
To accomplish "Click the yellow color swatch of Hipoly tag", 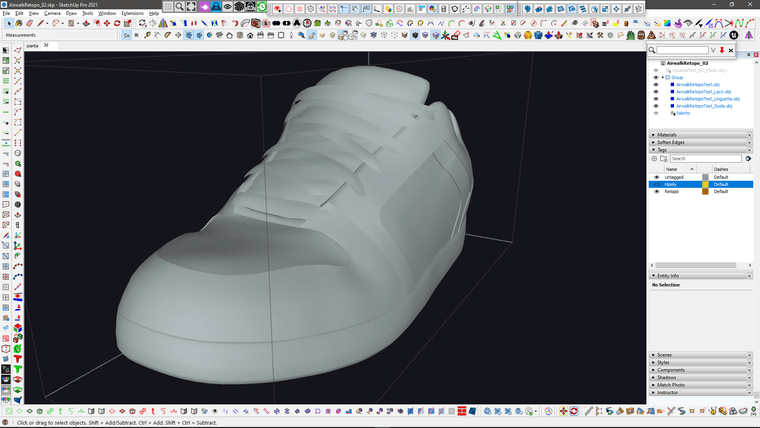I will point(705,184).
